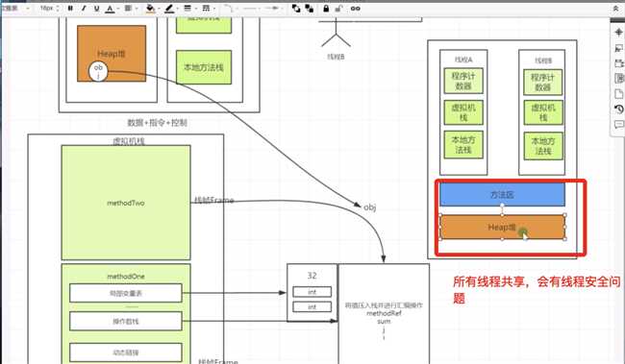The width and height of the screenshot is (625, 364).
Task: Click the bring to front icon
Action: coord(296,9)
